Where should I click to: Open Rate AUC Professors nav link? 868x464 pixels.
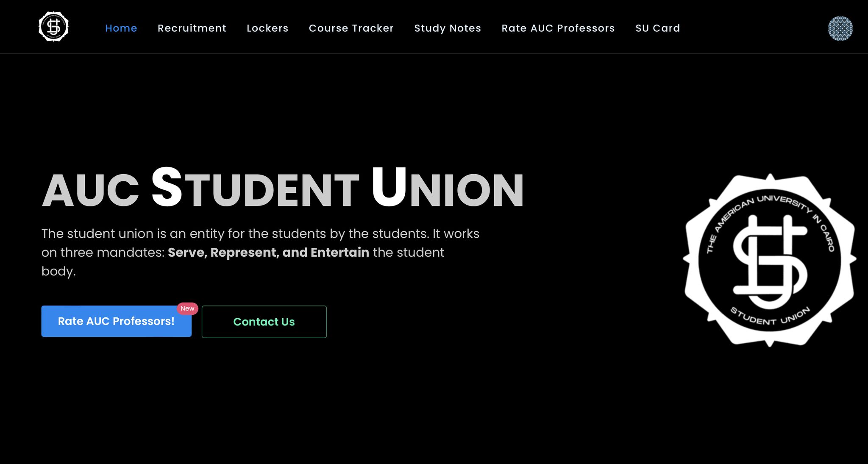(558, 28)
